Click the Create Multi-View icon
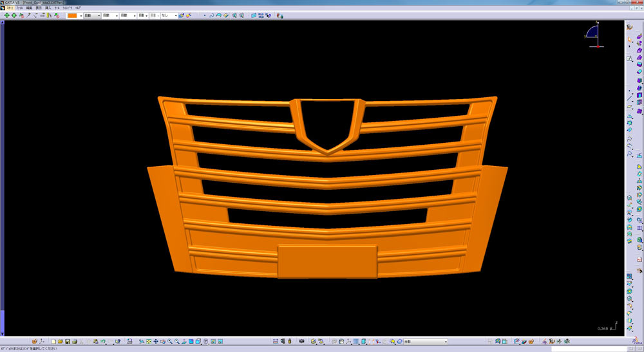This screenshot has width=644, height=352. pos(191,341)
